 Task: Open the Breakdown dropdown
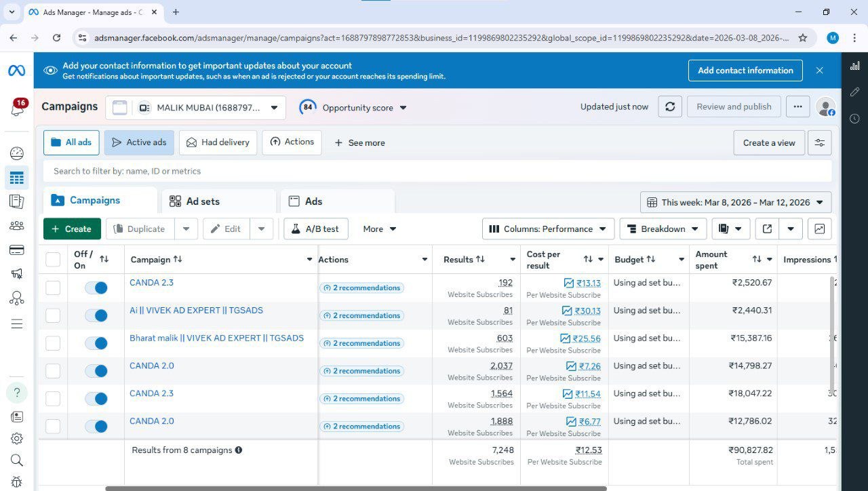tap(663, 229)
